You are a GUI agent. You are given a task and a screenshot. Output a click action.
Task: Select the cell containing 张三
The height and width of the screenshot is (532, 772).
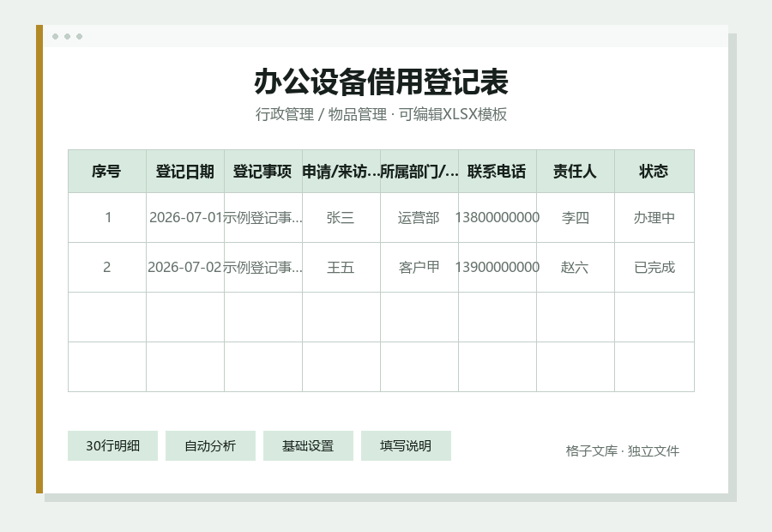click(x=341, y=217)
